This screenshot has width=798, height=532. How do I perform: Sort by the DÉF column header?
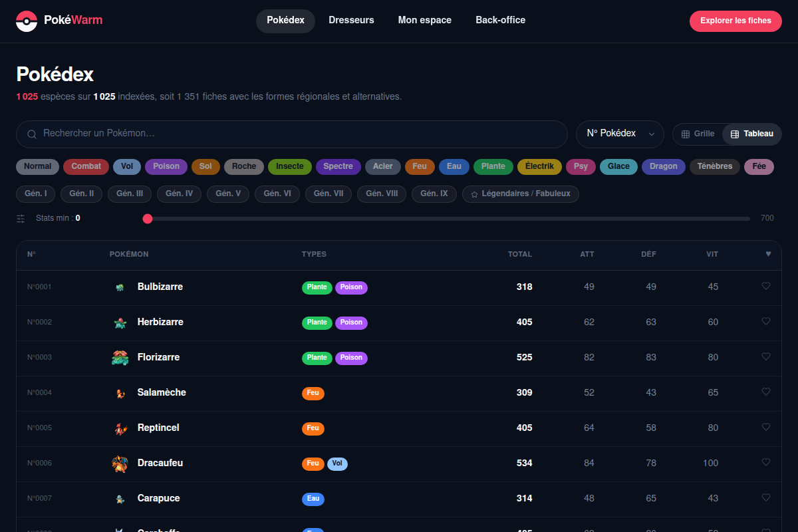(648, 254)
